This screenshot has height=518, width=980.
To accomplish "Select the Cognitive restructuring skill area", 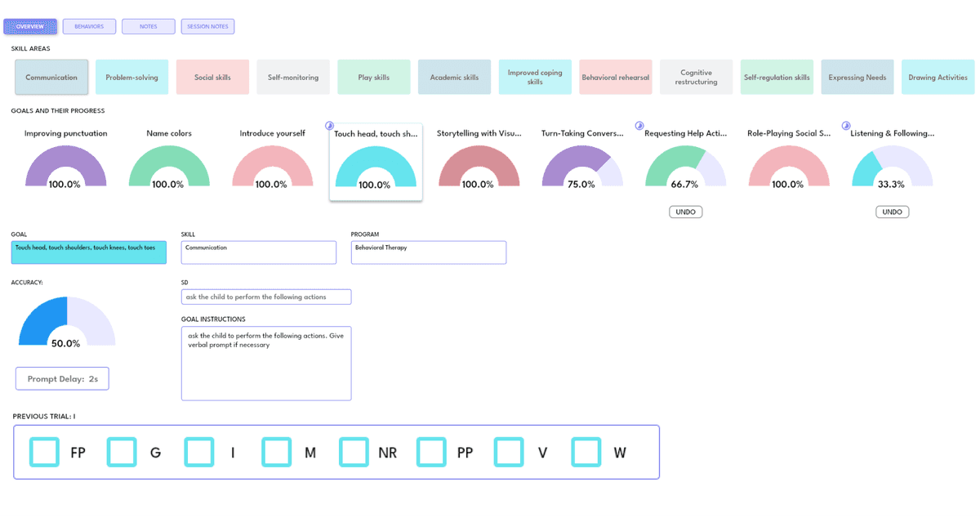I will (696, 76).
